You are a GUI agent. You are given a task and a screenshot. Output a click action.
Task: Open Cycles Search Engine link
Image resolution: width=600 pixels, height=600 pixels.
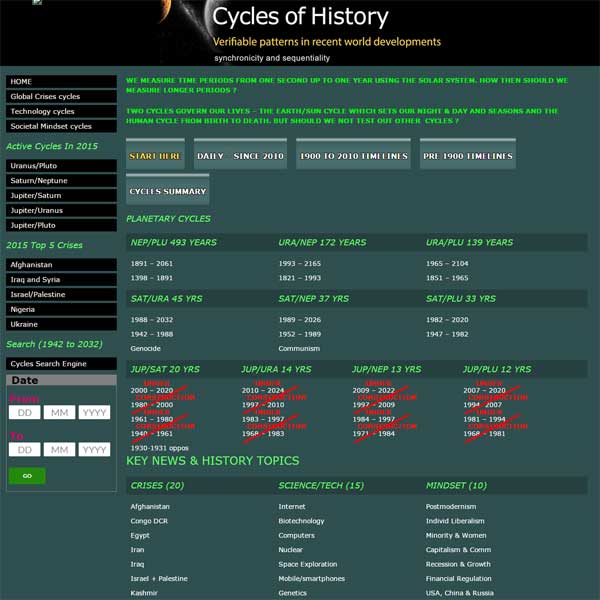[x=61, y=364]
